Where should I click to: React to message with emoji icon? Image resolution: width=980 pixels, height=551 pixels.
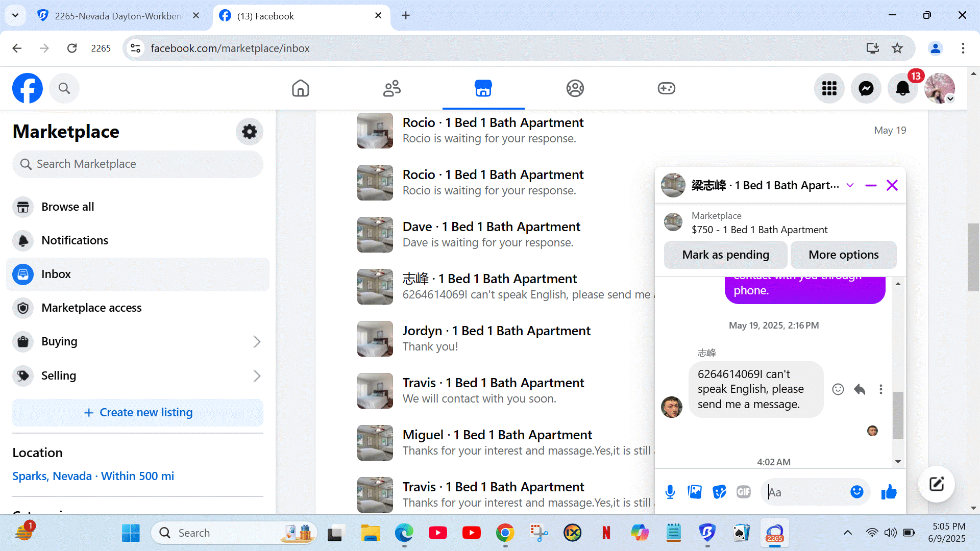coord(838,389)
